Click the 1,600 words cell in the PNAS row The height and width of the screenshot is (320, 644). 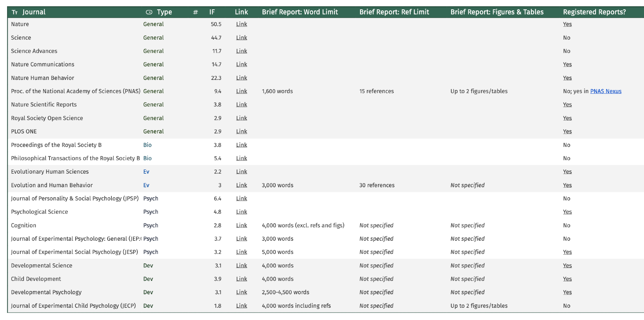pos(277,91)
